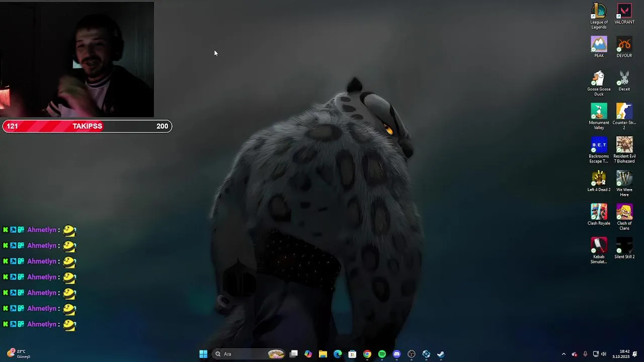Screen dimensions: 644x362
Task: Click the Ara search box on taskbar
Action: coord(250,354)
